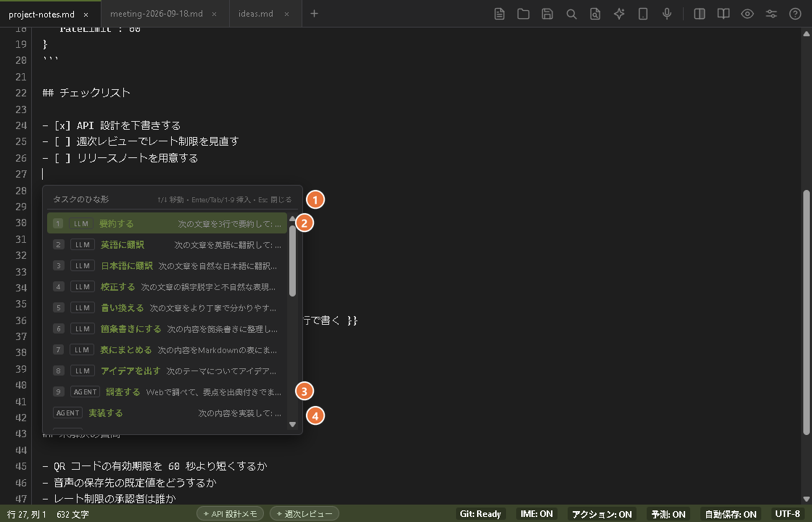Image resolution: width=812 pixels, height=522 pixels.
Task: Toggle the split view panel icon
Action: 699,14
